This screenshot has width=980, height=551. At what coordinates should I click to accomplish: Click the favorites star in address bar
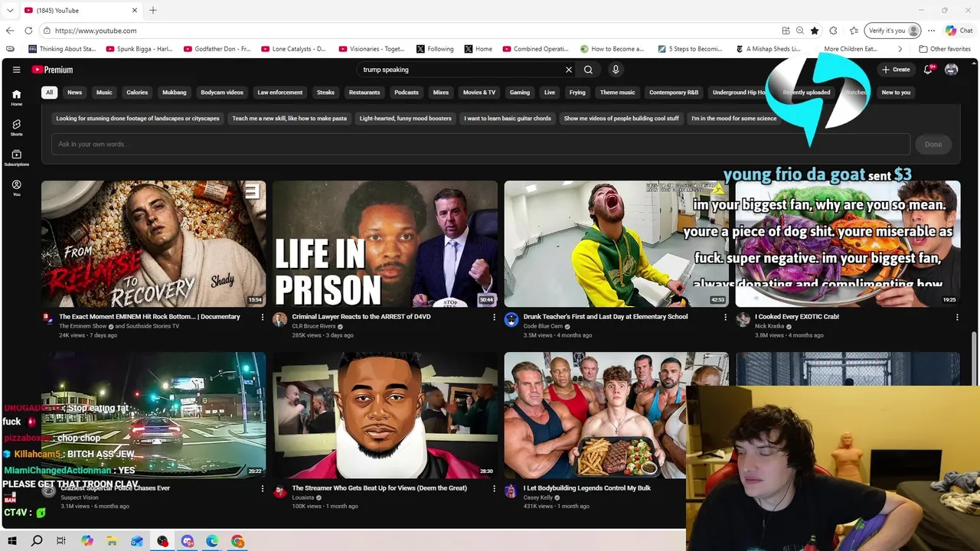(x=815, y=31)
